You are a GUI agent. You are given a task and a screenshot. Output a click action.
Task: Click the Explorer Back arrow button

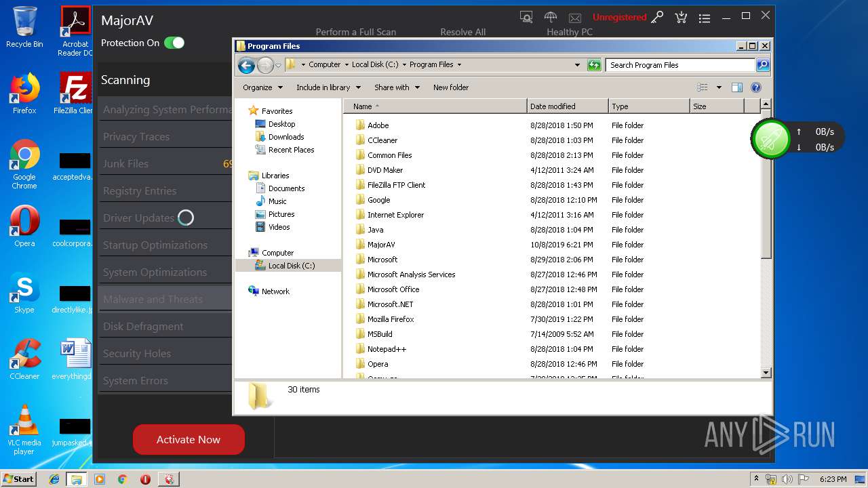coord(246,65)
